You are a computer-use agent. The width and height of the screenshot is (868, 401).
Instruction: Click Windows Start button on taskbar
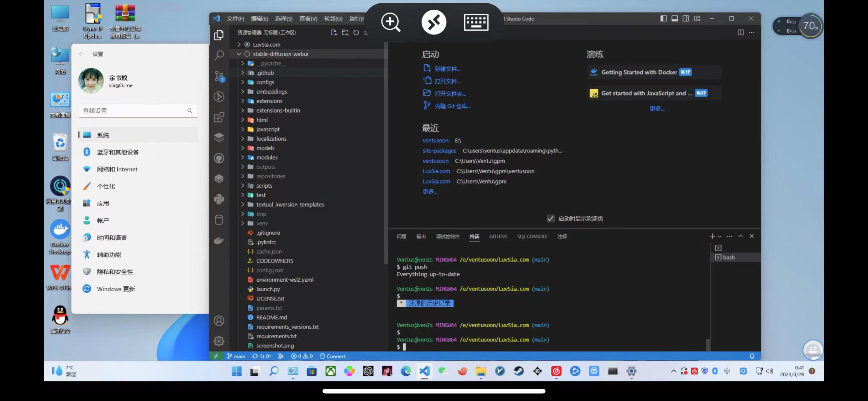click(x=237, y=371)
